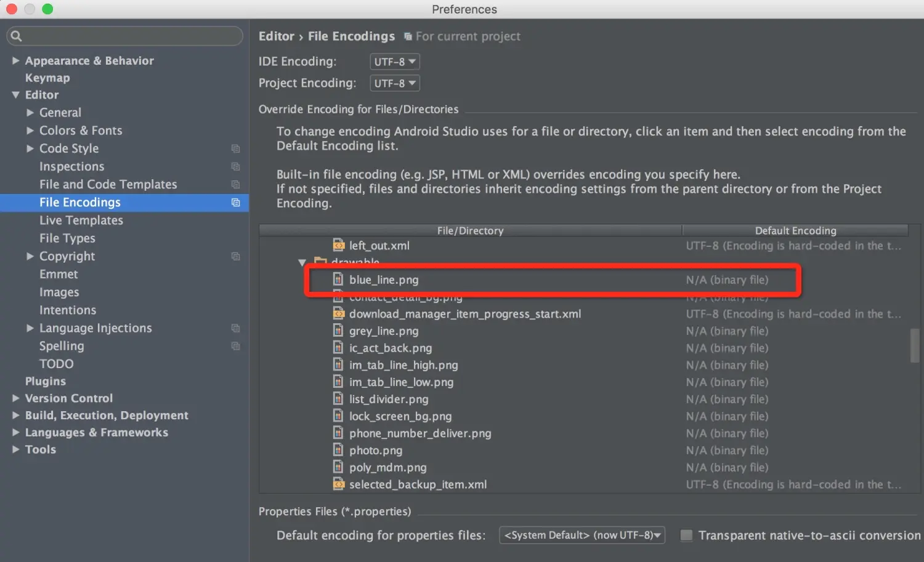Open TODO settings
Image resolution: width=924 pixels, height=562 pixels.
coord(56,364)
